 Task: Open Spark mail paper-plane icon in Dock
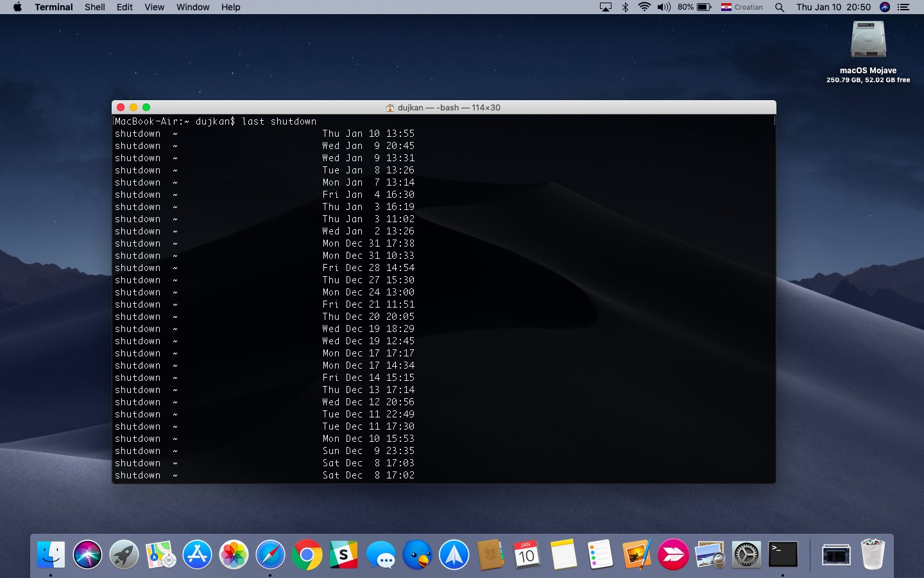(x=454, y=554)
